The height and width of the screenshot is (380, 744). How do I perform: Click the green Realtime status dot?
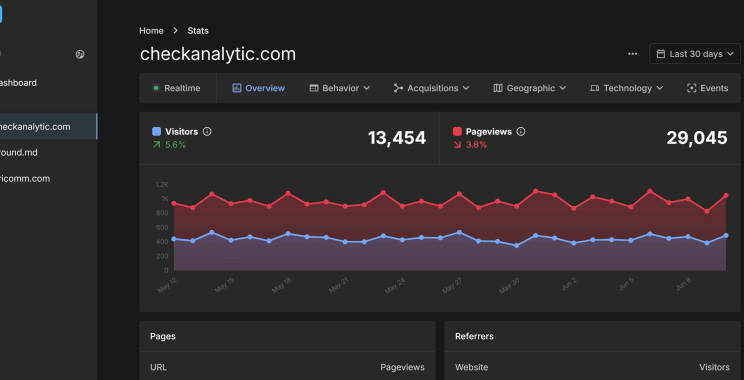click(156, 88)
